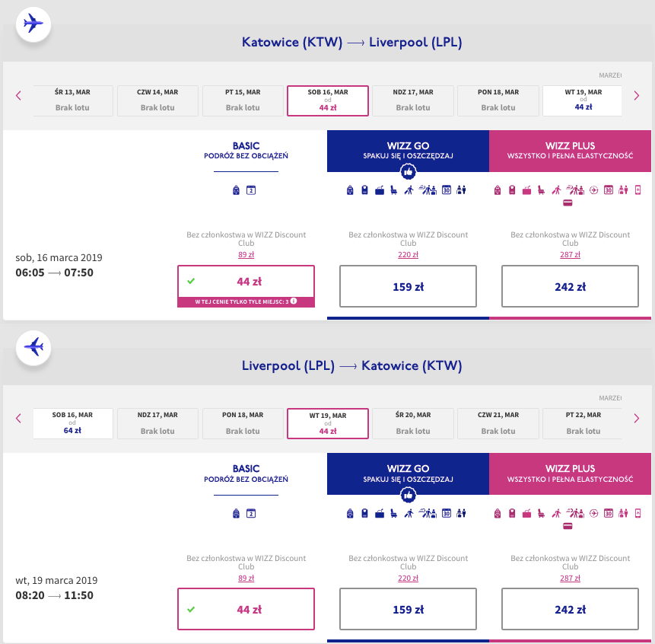Click the mobile phone icon in return WIZZ PLUS
655x644 pixels.
tap(638, 512)
